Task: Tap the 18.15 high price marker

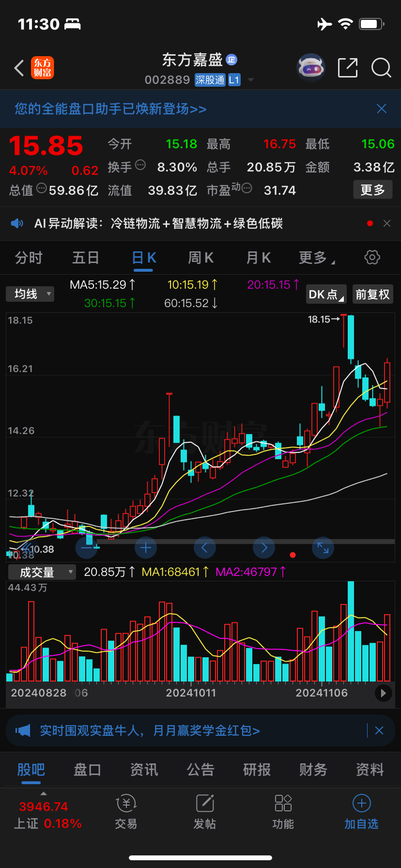Action: (324, 319)
